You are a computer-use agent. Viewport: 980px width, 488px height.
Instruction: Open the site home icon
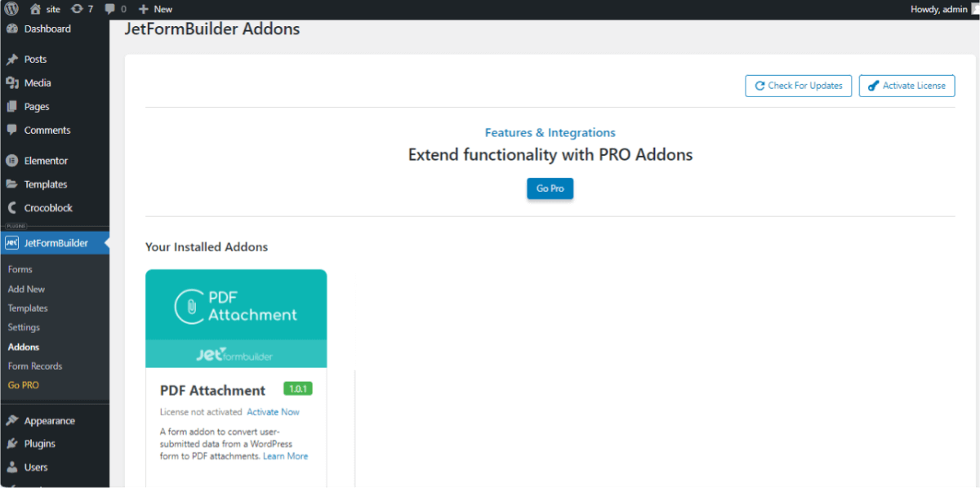(36, 9)
